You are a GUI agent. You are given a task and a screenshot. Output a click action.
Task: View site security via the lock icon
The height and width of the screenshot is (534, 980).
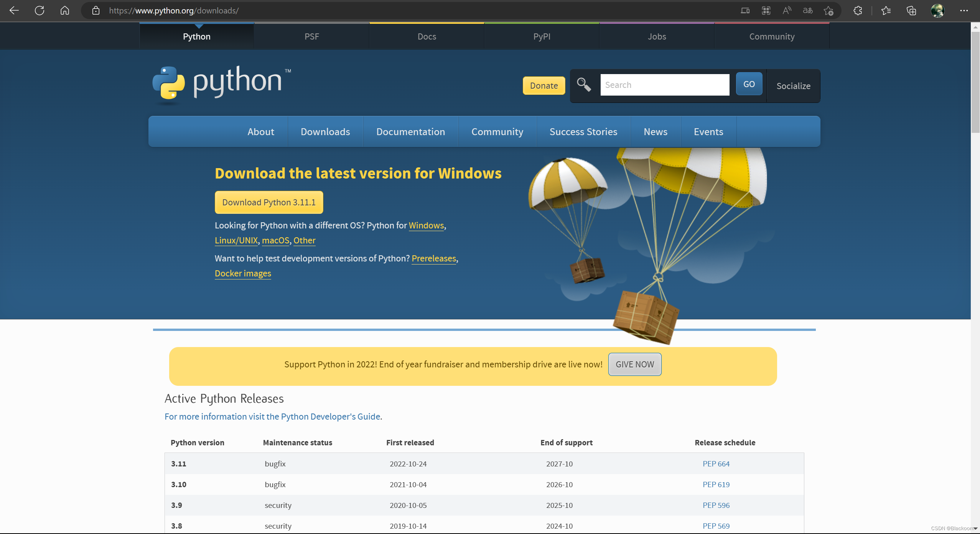coord(96,10)
